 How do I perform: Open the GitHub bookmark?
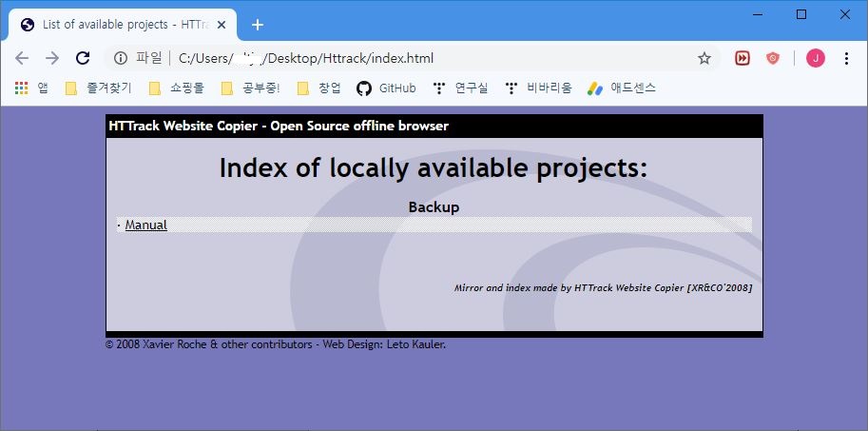point(386,88)
